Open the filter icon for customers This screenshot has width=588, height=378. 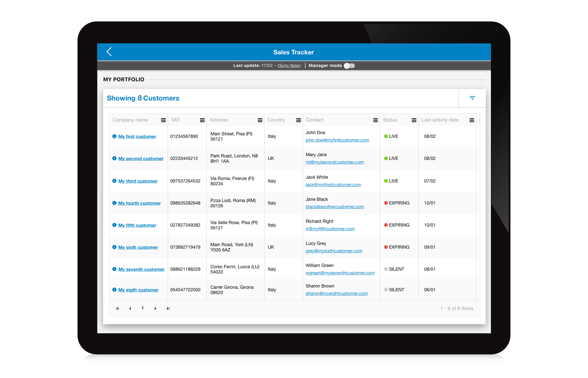coord(472,98)
